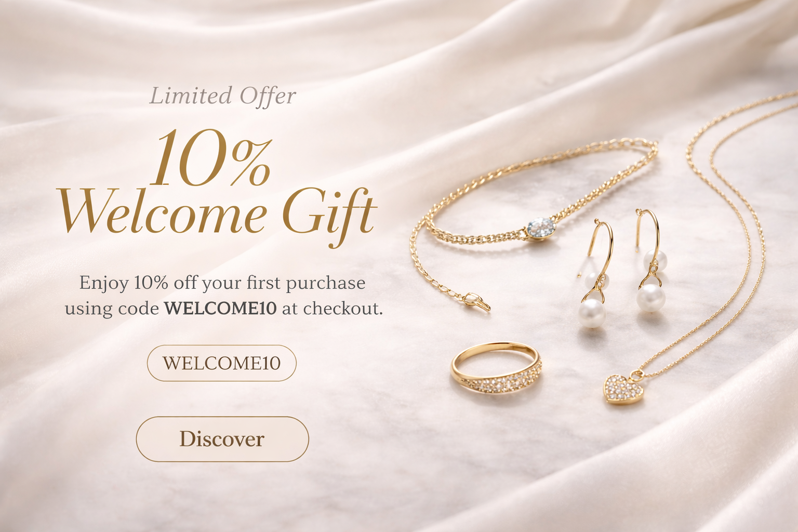This screenshot has width=798, height=532.
Task: Click the Discover button
Action: click(222, 439)
